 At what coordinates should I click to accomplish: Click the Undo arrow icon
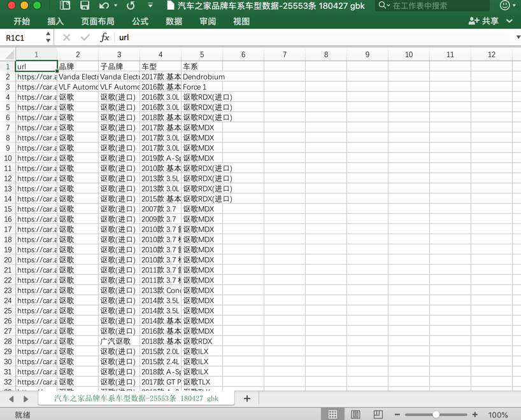104,5
